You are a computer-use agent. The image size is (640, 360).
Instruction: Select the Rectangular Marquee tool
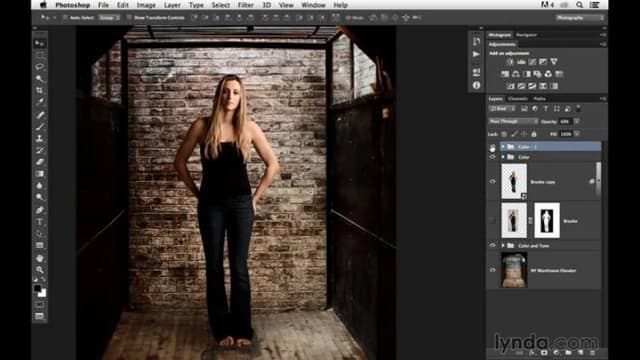pos(40,55)
